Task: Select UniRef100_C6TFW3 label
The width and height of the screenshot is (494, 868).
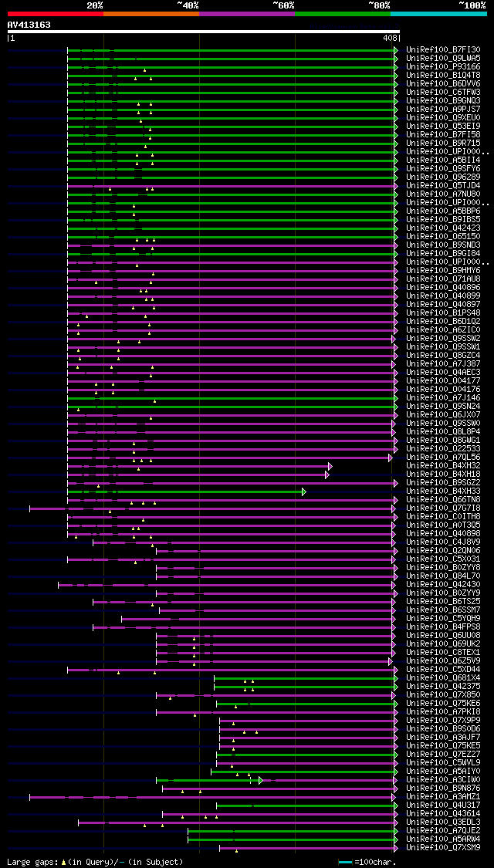Action: click(x=443, y=93)
